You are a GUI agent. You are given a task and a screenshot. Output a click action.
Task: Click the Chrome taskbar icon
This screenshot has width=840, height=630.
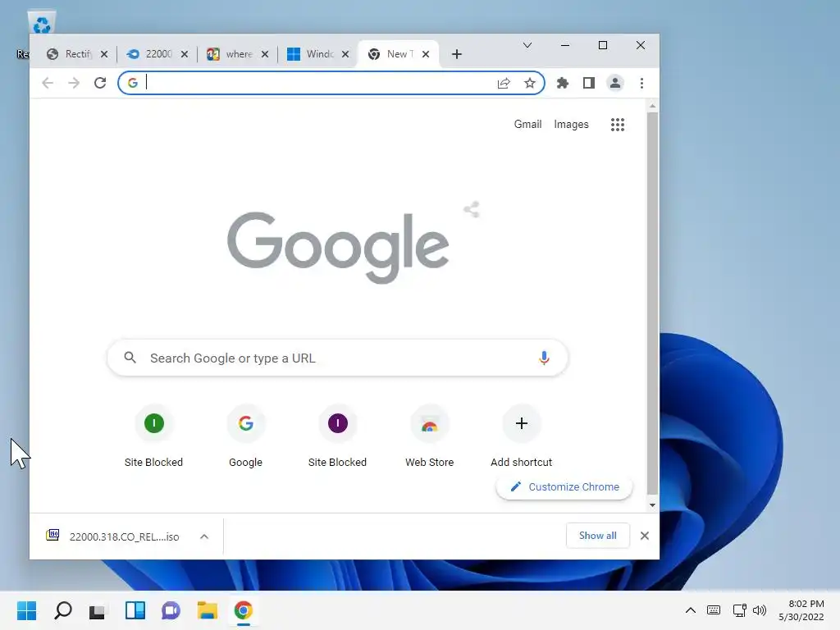click(x=243, y=610)
